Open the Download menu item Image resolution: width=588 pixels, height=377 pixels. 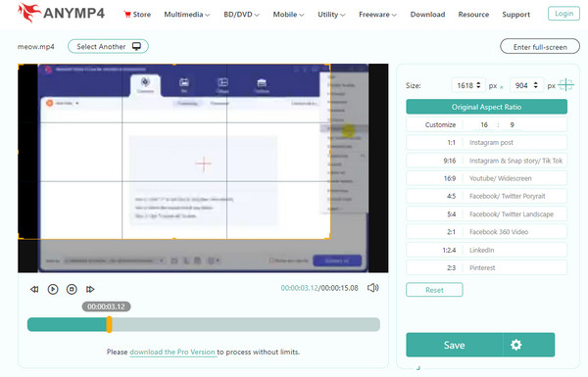[x=427, y=15]
